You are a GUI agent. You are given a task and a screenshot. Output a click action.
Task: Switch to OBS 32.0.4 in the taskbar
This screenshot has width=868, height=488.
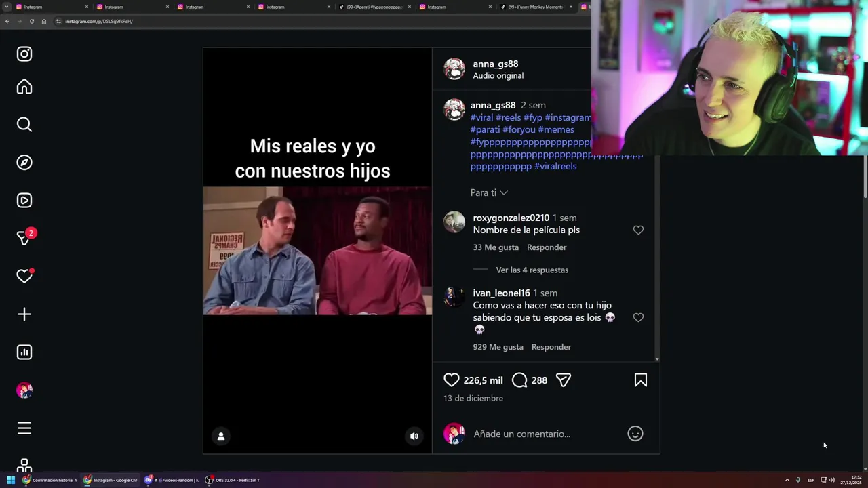[233, 480]
